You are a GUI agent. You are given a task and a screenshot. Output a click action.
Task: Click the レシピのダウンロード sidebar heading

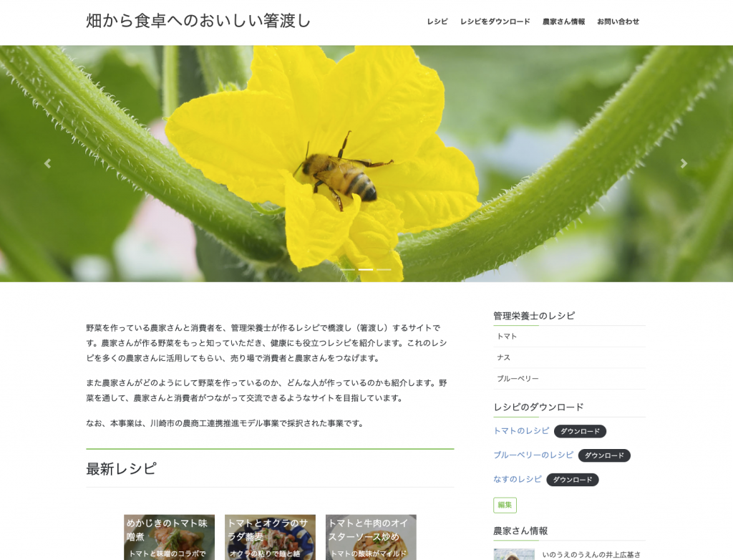pyautogui.click(x=538, y=407)
